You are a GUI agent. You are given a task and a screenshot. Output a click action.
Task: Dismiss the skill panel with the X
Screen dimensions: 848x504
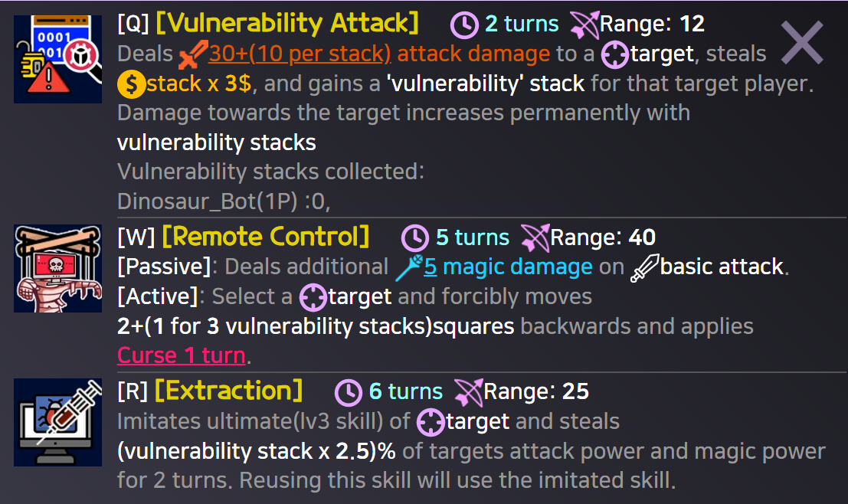[801, 44]
